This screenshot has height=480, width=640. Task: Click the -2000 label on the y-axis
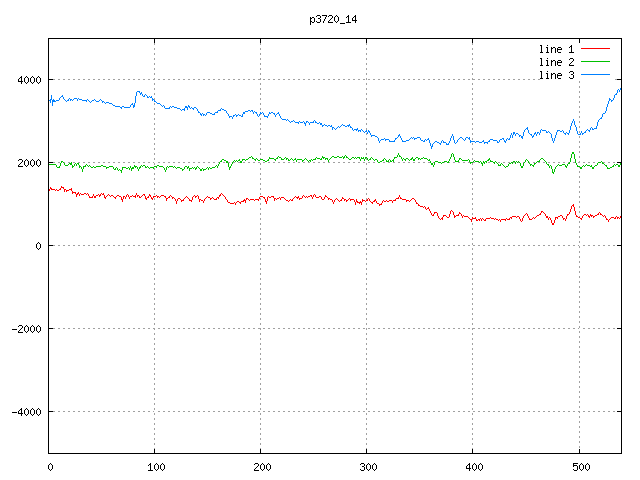click(24, 329)
